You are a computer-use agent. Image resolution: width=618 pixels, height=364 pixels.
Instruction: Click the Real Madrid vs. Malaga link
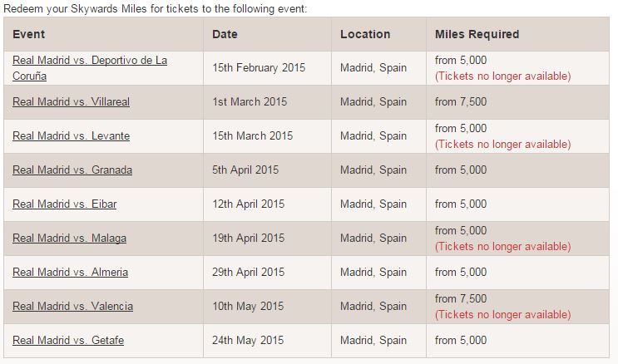70,239
